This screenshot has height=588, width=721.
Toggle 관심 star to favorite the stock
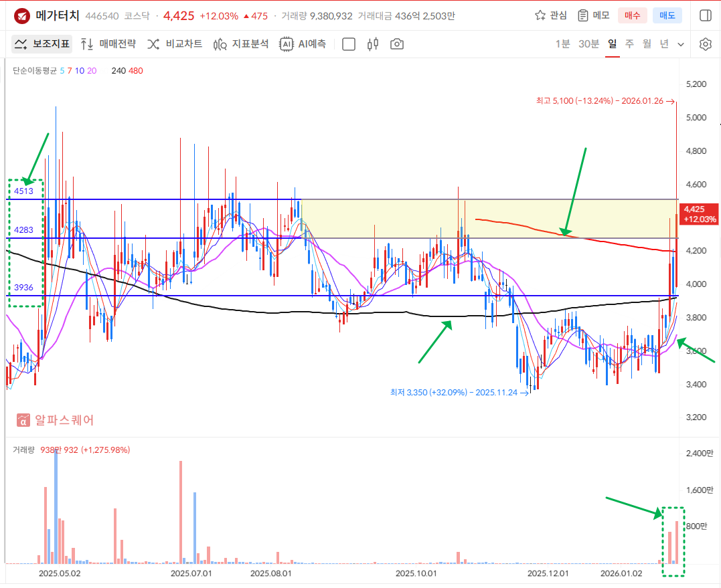click(551, 15)
